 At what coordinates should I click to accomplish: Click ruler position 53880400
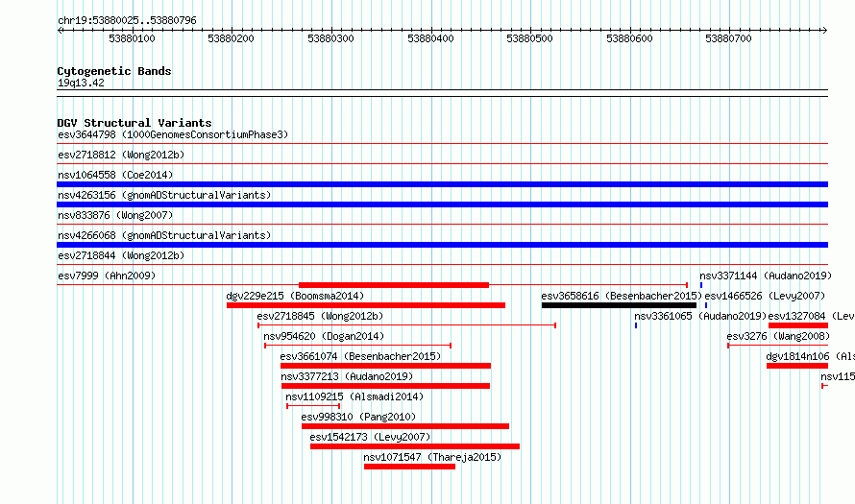click(x=430, y=38)
